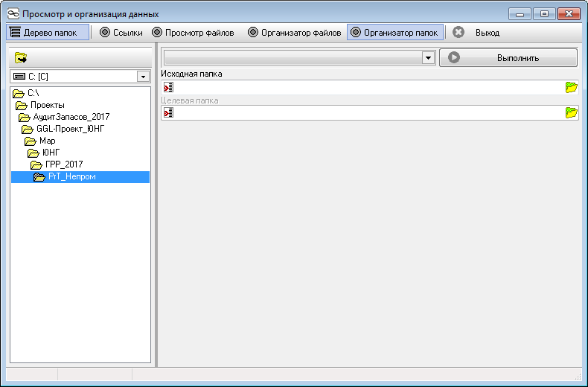The image size is (588, 387).
Task: Select the АудитЗапасов_2017 folder
Action: click(x=71, y=117)
